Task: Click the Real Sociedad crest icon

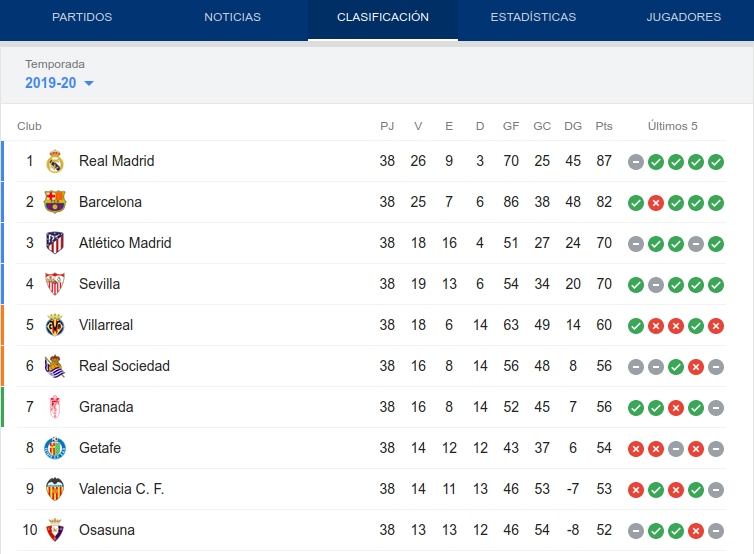Action: 55,366
